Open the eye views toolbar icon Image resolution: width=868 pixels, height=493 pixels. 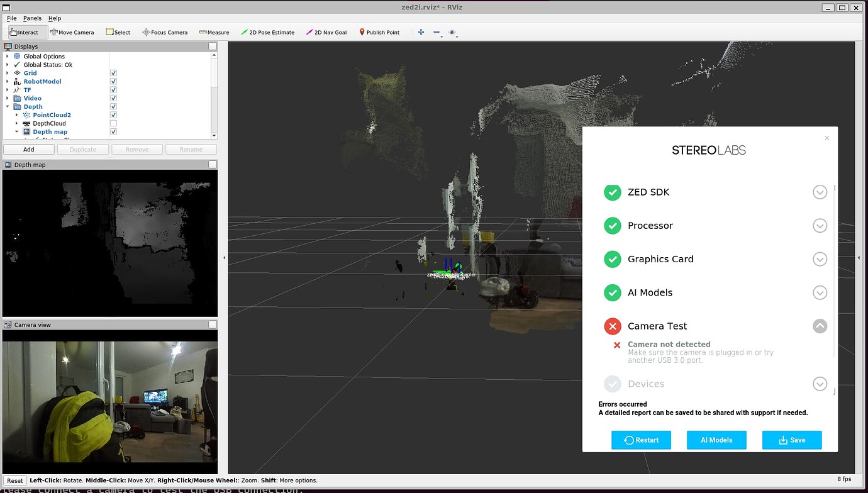452,32
